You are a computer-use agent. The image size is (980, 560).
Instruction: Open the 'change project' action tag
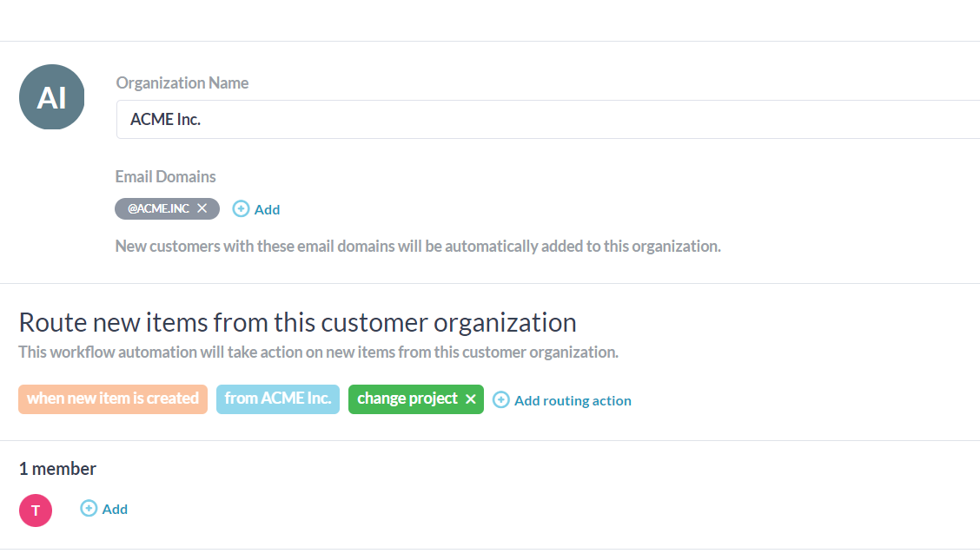coord(407,399)
